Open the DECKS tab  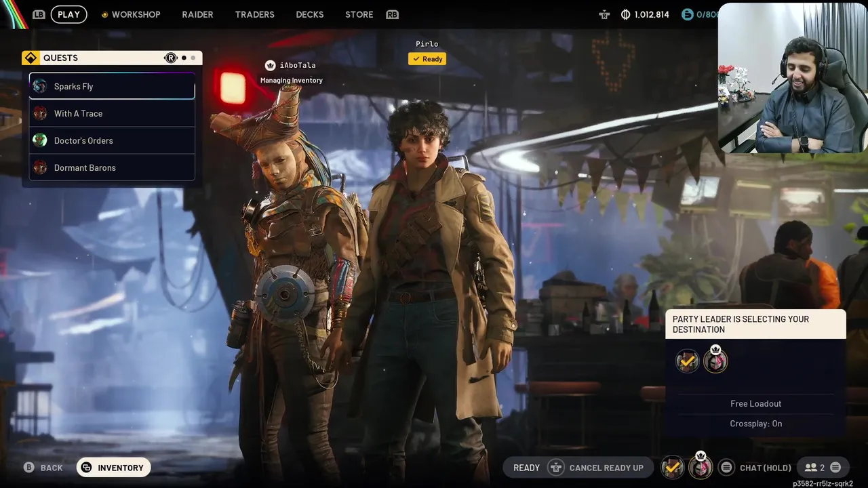(x=310, y=14)
